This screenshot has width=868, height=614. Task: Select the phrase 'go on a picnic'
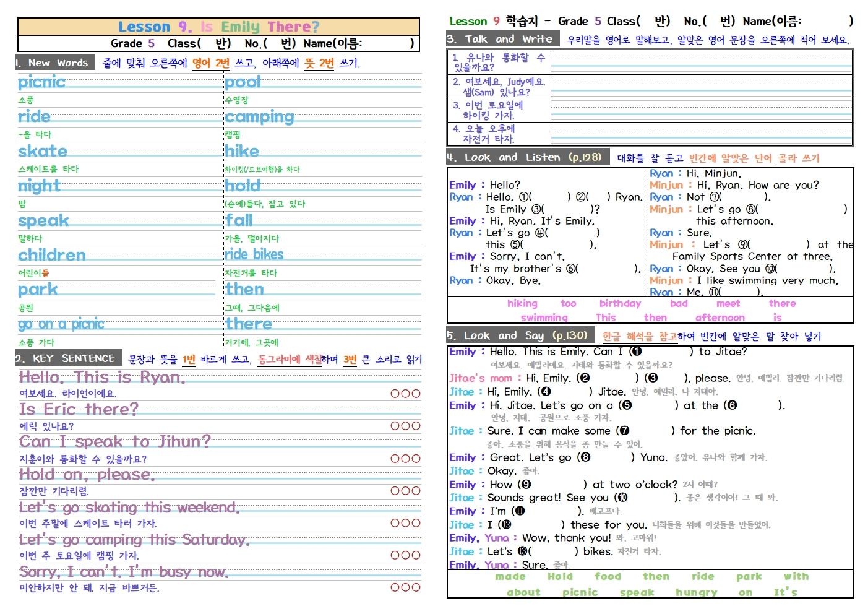point(61,324)
